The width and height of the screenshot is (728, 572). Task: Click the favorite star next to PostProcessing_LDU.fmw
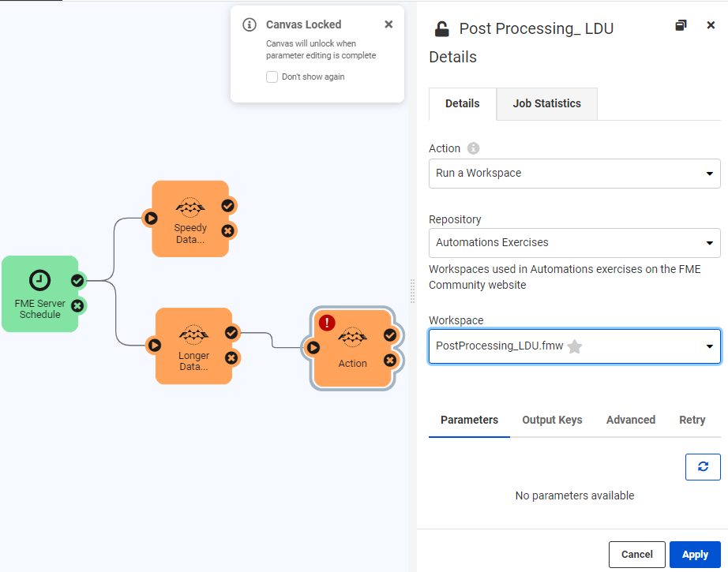pyautogui.click(x=575, y=346)
